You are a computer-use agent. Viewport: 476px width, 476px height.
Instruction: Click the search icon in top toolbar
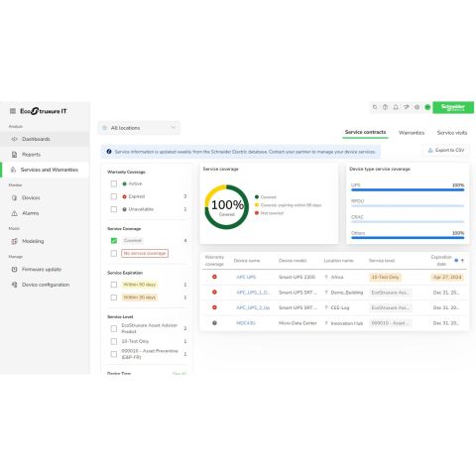[x=375, y=107]
